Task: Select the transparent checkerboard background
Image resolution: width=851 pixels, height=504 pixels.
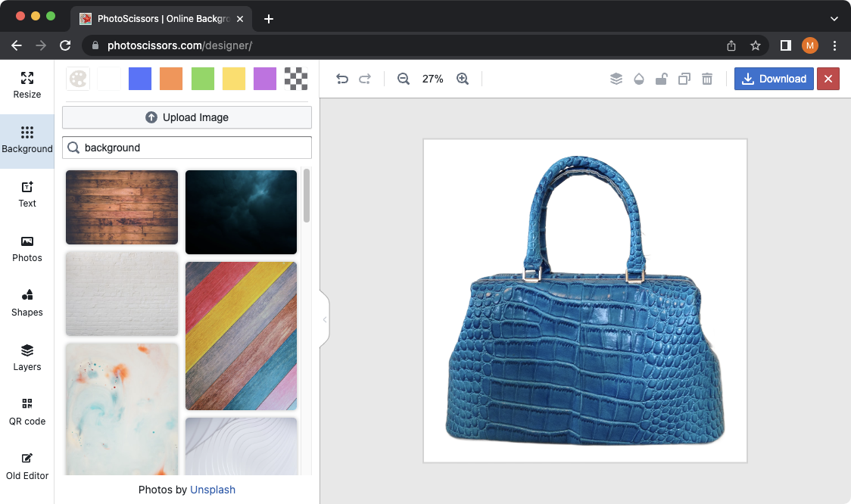Action: click(x=295, y=78)
